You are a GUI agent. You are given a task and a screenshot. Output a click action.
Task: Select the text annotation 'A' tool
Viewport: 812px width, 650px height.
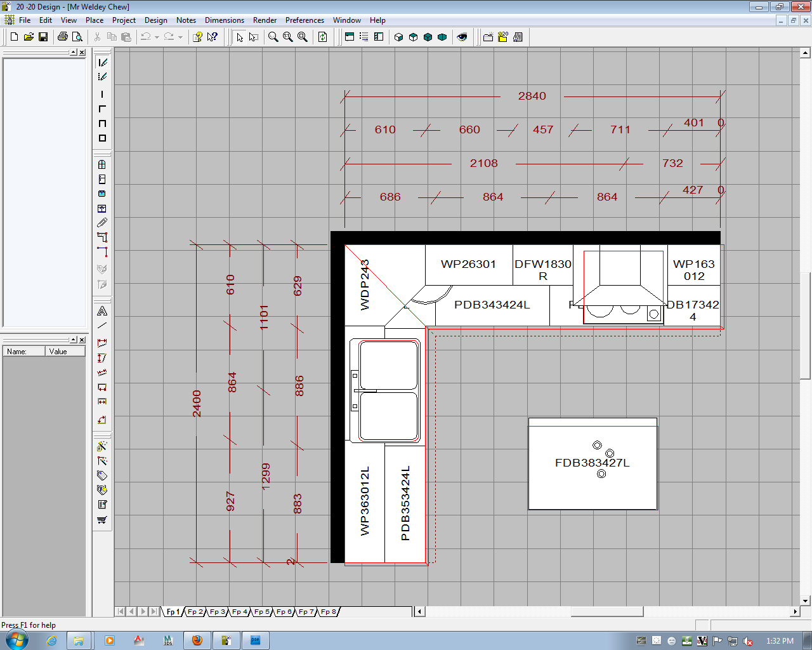(102, 311)
